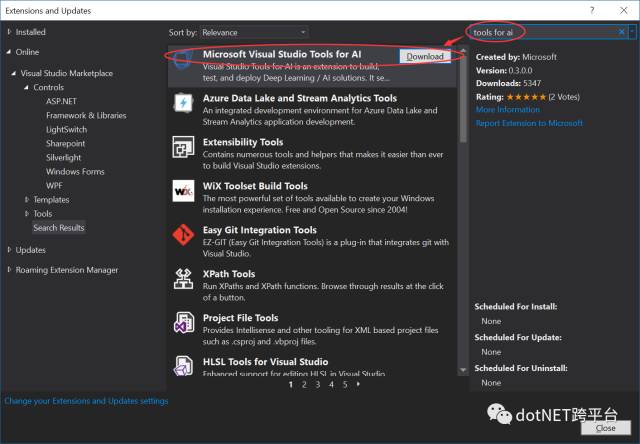Image resolution: width=640 pixels, height=444 pixels.
Task: Click the Azure Data Lake tools icon
Action: (183, 102)
